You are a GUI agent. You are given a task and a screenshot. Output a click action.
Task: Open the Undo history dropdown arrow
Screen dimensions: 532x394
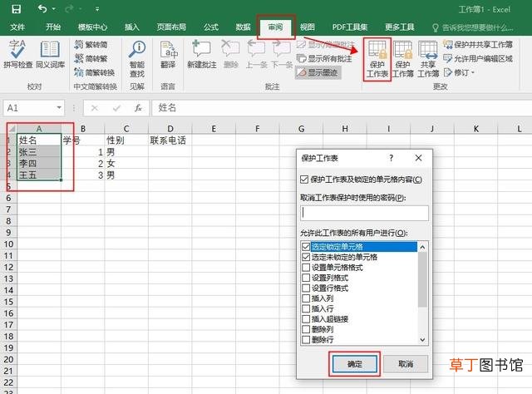point(53,9)
